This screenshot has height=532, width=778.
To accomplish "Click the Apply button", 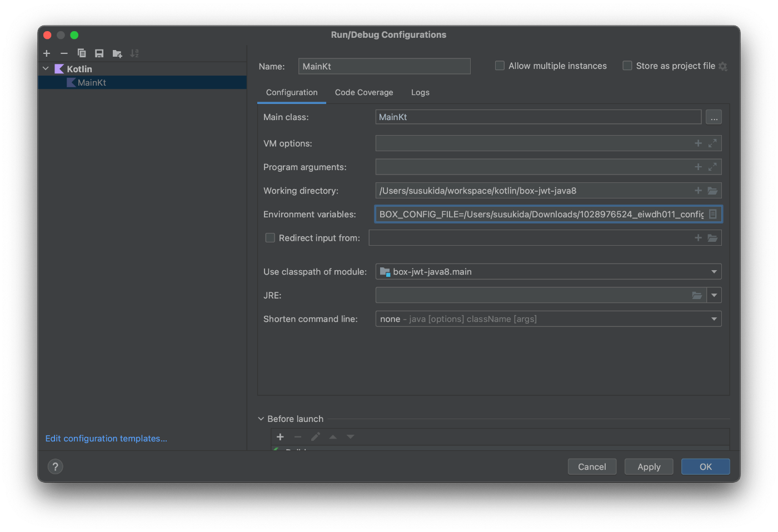I will pos(649,466).
